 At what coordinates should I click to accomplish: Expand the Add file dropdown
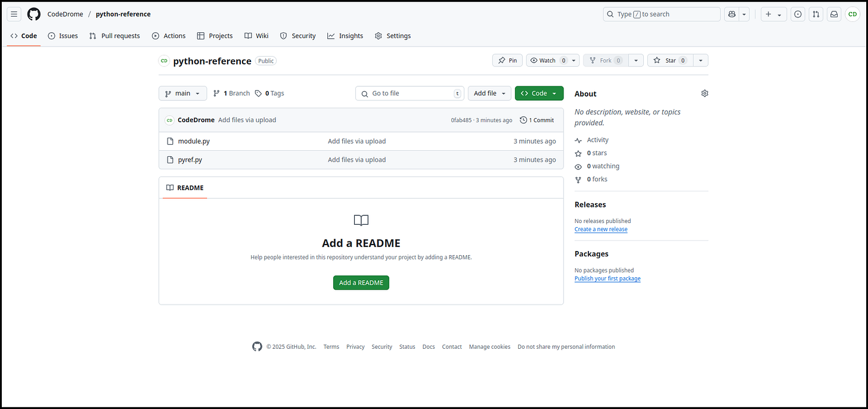(x=489, y=93)
